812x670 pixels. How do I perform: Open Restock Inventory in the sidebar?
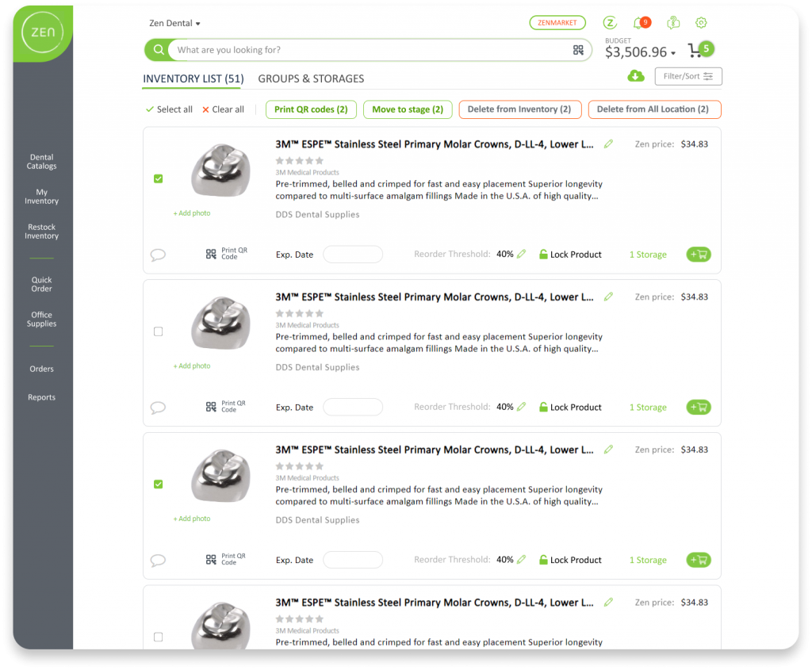pos(42,232)
